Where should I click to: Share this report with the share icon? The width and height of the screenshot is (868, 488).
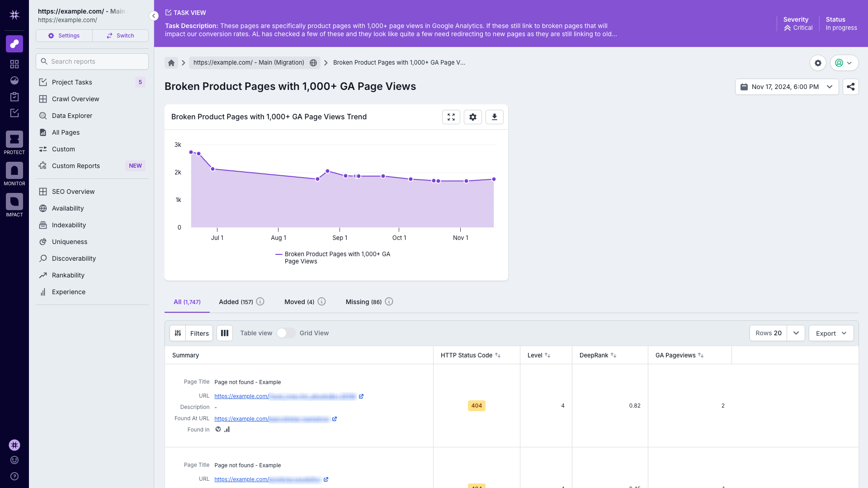point(851,87)
